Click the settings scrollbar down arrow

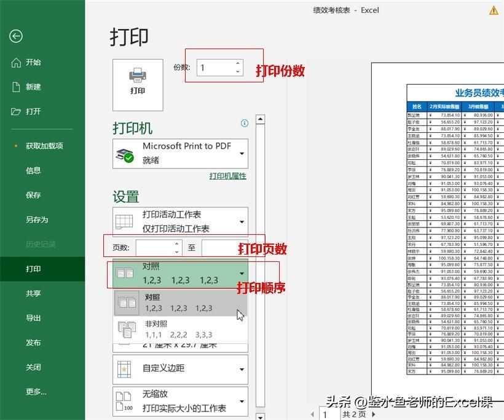pos(261,416)
